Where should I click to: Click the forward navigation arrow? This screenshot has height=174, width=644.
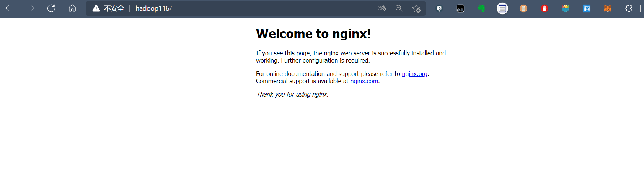[x=30, y=8]
